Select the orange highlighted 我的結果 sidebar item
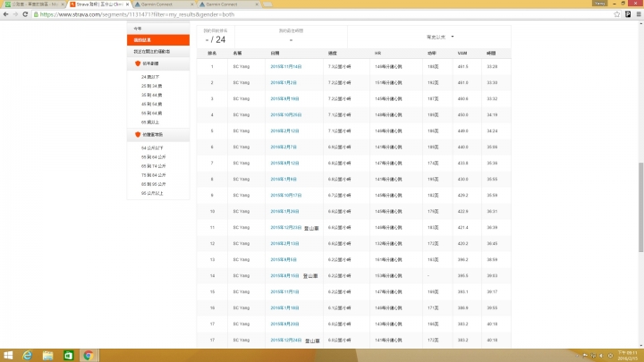 (158, 40)
